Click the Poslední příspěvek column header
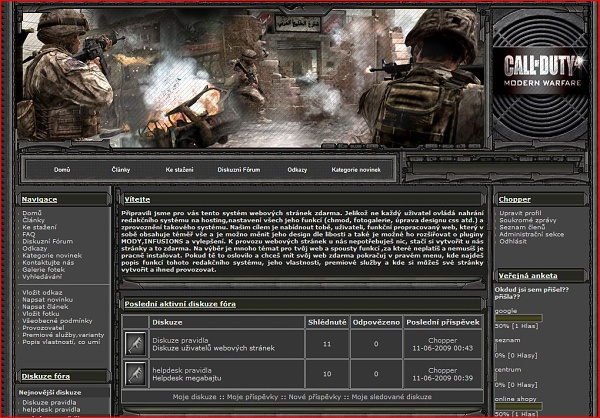 point(443,322)
